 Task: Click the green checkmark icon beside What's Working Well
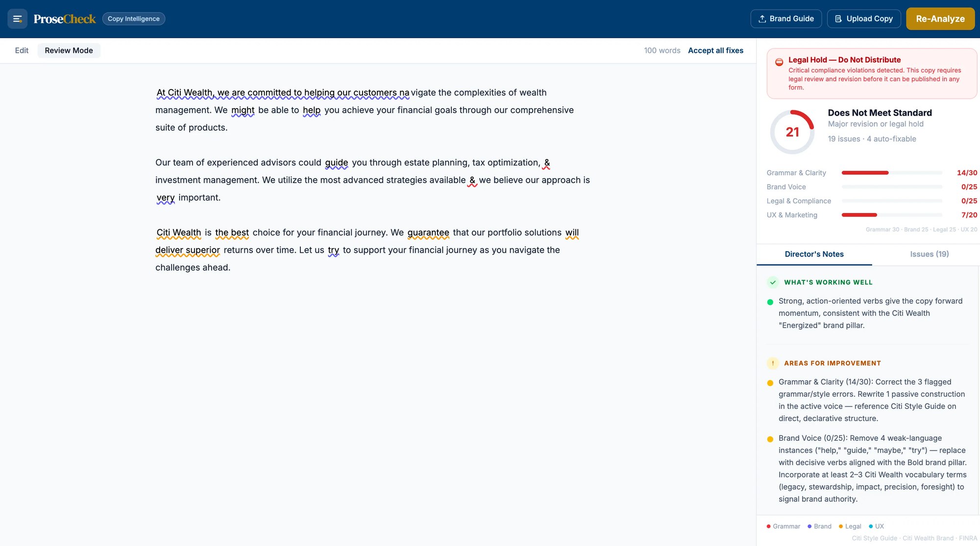point(773,282)
